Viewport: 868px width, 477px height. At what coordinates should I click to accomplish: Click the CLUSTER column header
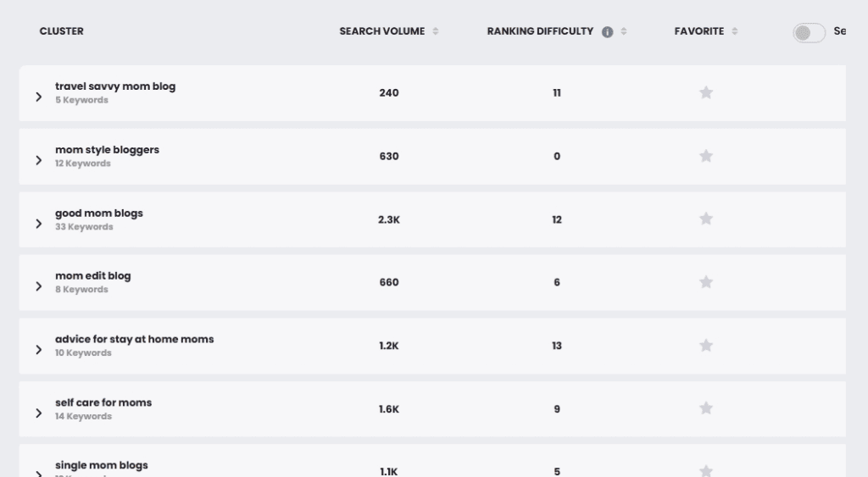(x=61, y=31)
